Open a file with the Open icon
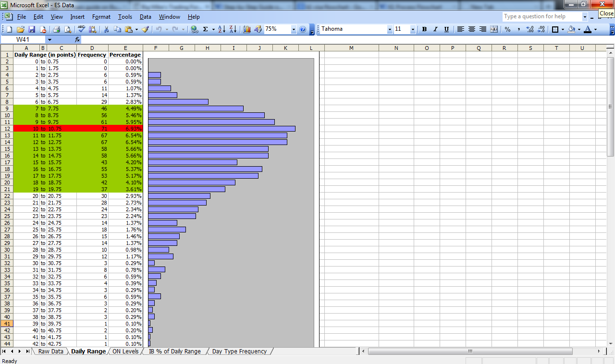 (x=20, y=29)
